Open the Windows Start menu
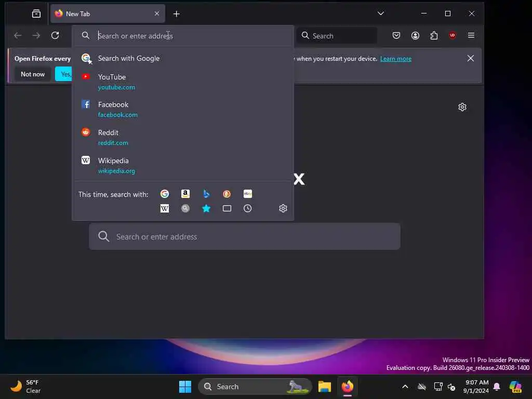 click(x=185, y=387)
